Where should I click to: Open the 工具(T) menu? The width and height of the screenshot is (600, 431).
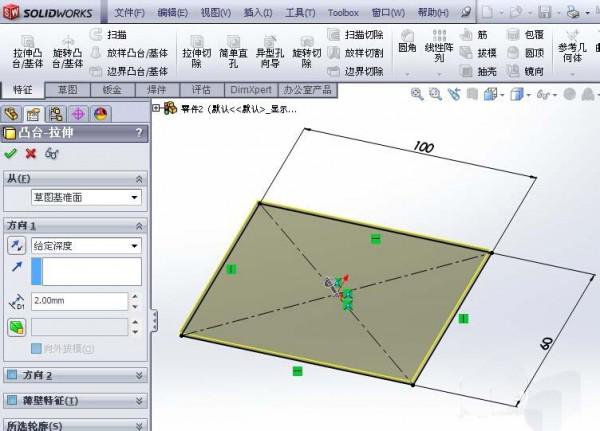pos(300,13)
